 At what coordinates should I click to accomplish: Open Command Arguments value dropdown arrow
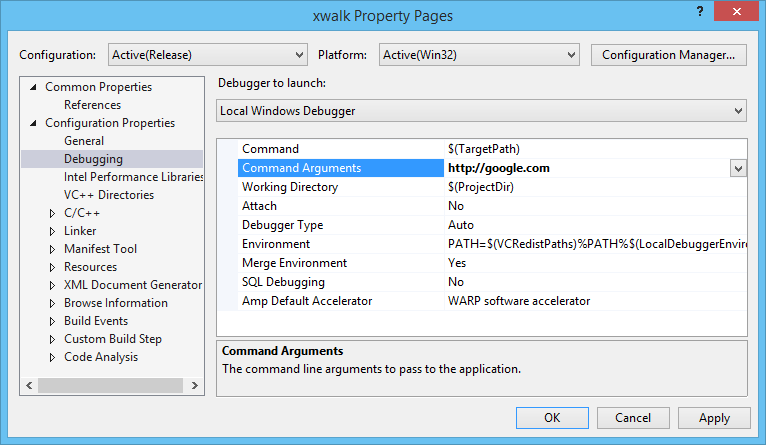coord(738,169)
